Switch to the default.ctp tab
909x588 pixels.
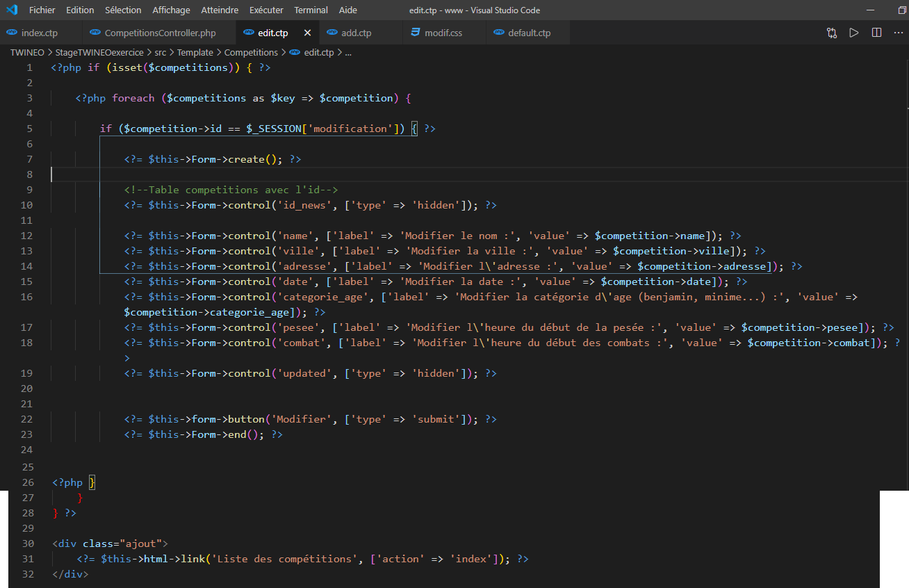(x=529, y=33)
